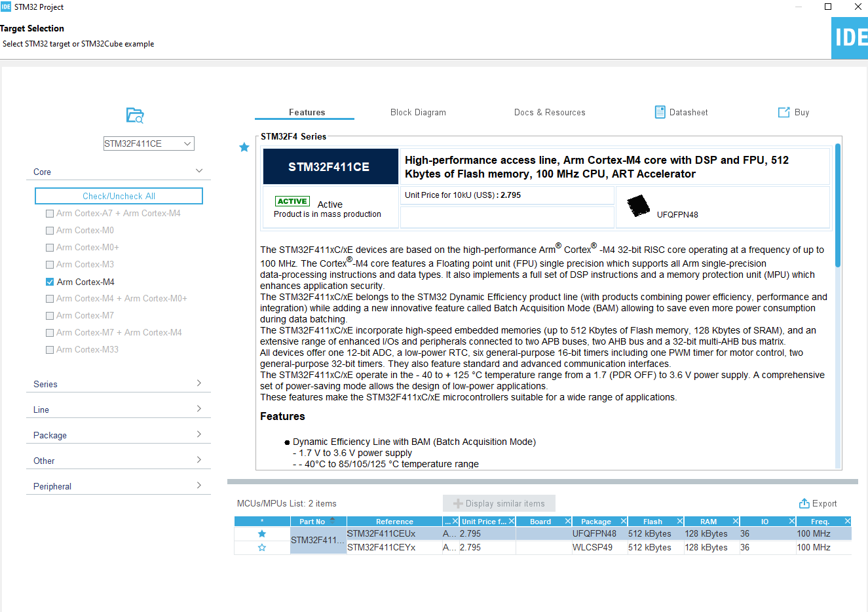
Task: Remove the Flash column via X
Action: click(680, 521)
